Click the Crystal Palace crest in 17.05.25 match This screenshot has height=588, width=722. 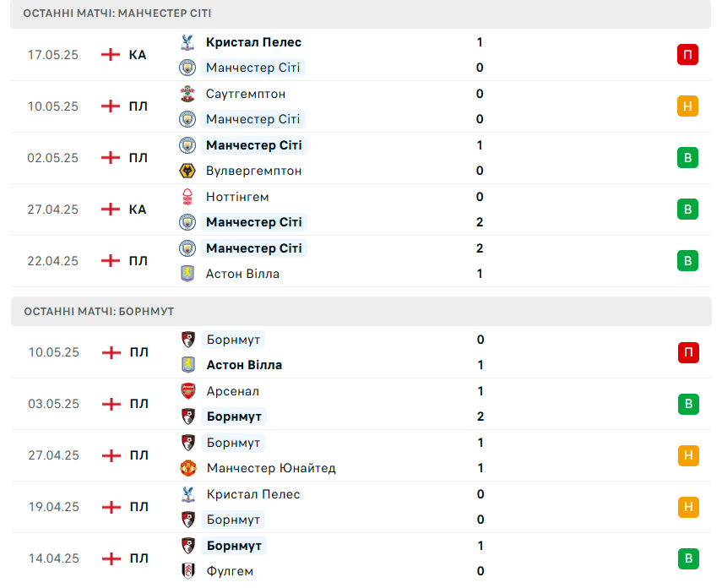pyautogui.click(x=187, y=42)
